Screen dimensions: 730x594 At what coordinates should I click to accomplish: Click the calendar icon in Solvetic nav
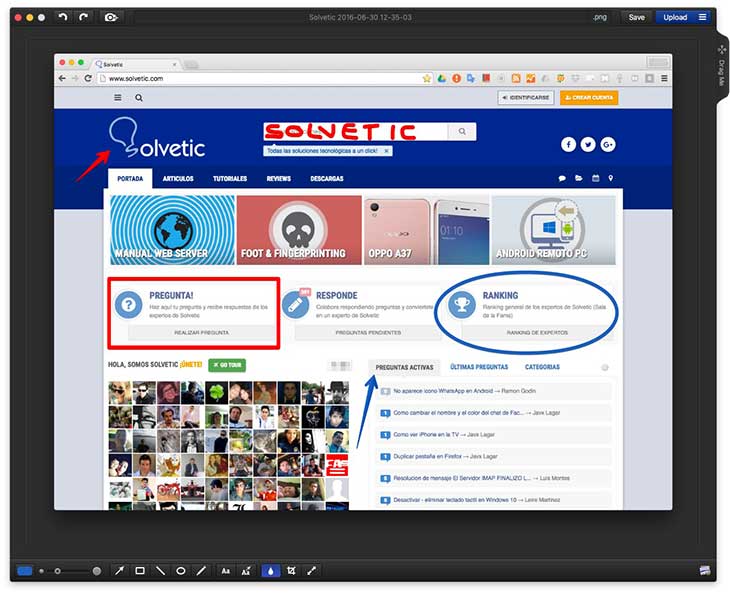coord(595,178)
